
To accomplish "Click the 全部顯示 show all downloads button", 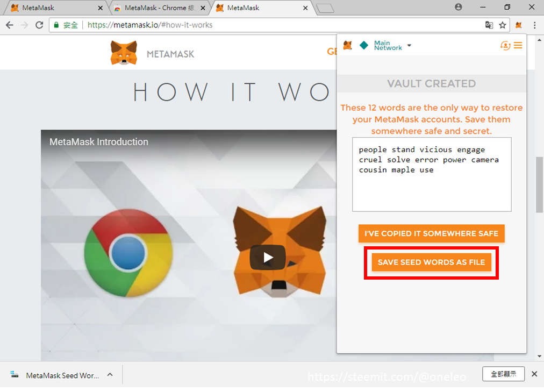I will (503, 374).
